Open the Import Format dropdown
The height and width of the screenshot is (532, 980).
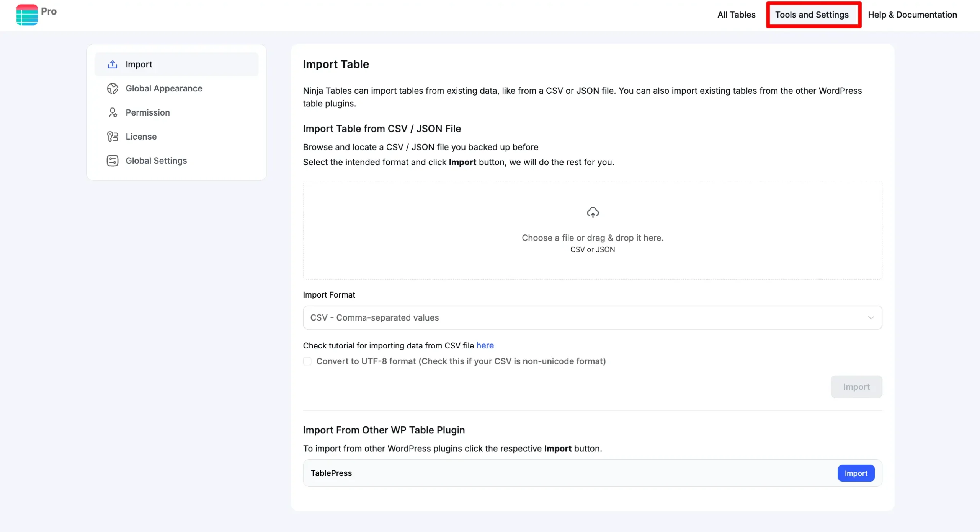[593, 317]
